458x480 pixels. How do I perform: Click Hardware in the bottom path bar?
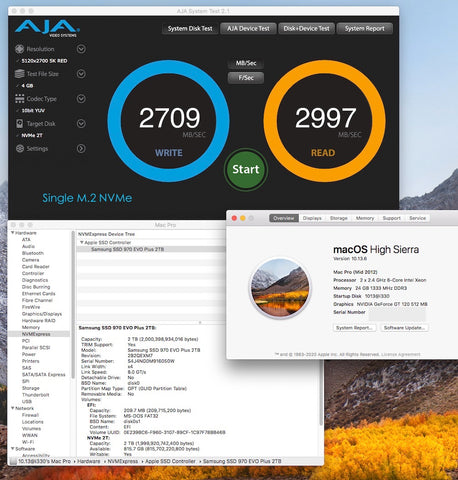pyautogui.click(x=89, y=461)
